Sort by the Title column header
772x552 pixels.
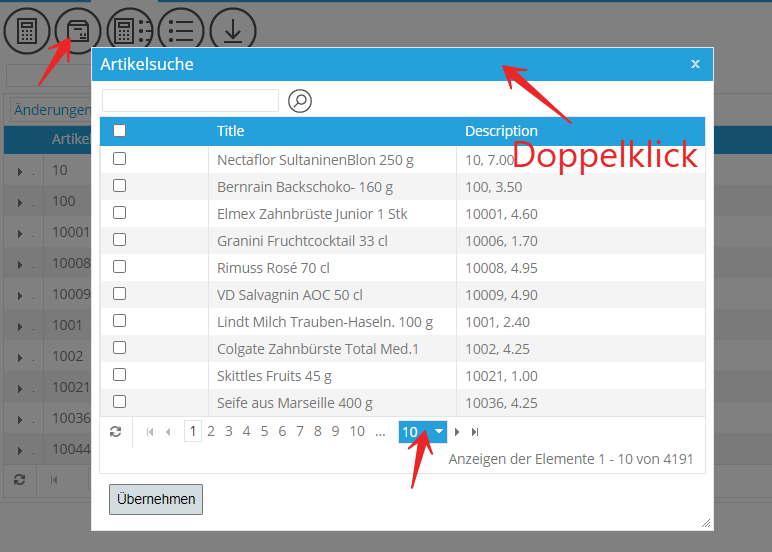coord(230,131)
